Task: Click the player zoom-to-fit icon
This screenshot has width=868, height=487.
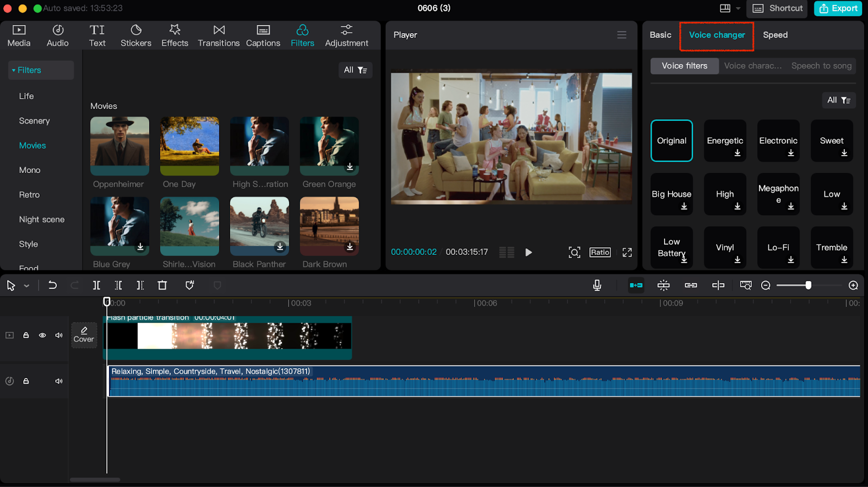Action: (x=574, y=252)
